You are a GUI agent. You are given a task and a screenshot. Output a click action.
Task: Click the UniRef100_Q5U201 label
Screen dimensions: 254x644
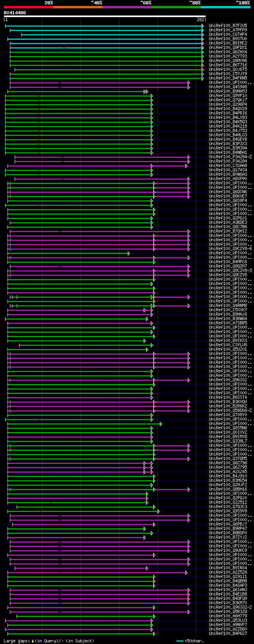tap(228, 349)
